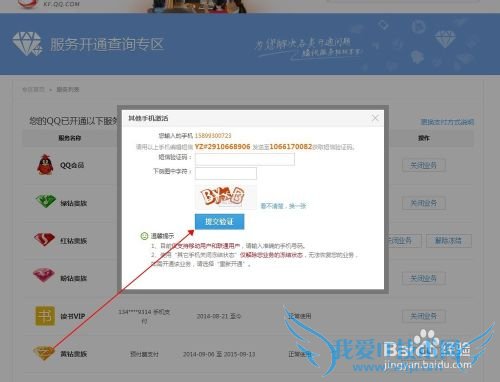Click the 服务列表 breadcrumb item
Viewport: 500px width, 382px height.
tap(68, 89)
